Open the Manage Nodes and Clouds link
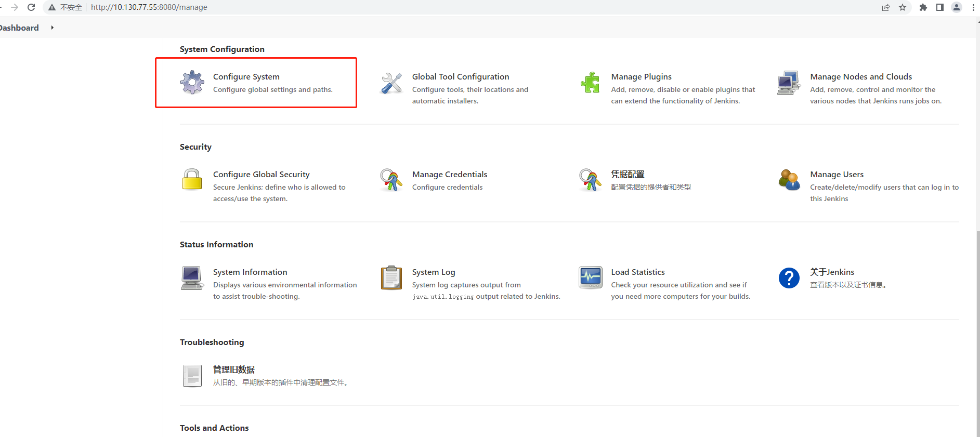The image size is (980, 437). 861,76
